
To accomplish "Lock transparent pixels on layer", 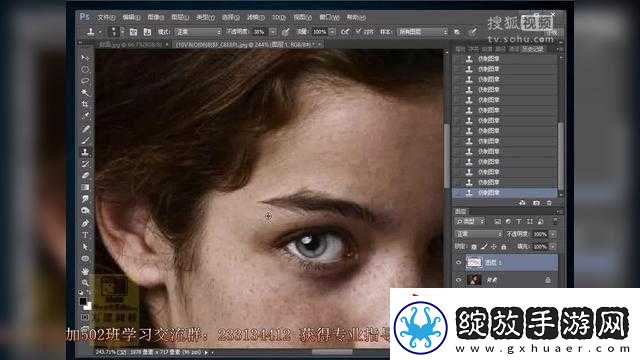I will [474, 247].
